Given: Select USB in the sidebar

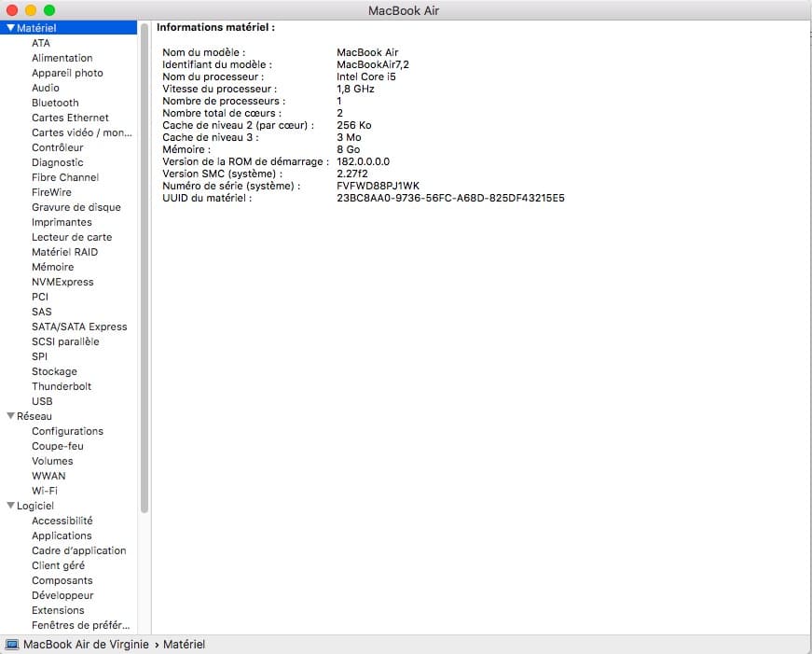Looking at the screenshot, I should [42, 401].
